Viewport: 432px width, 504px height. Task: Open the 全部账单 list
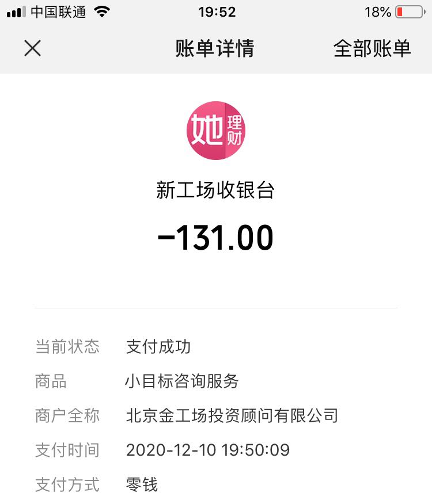pyautogui.click(x=372, y=48)
